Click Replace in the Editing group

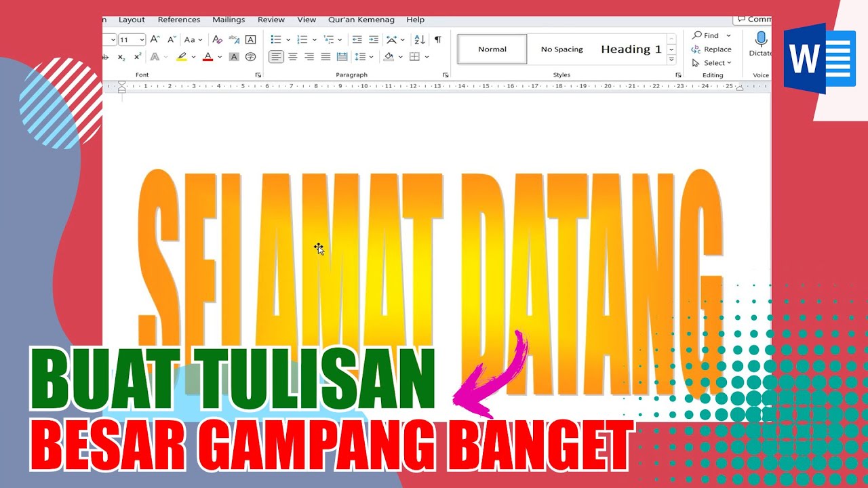[x=711, y=49]
